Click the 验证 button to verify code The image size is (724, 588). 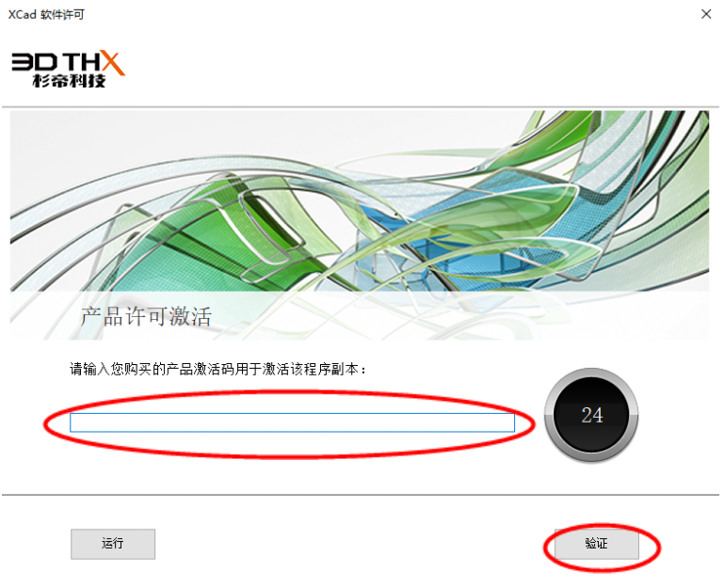coord(597,544)
